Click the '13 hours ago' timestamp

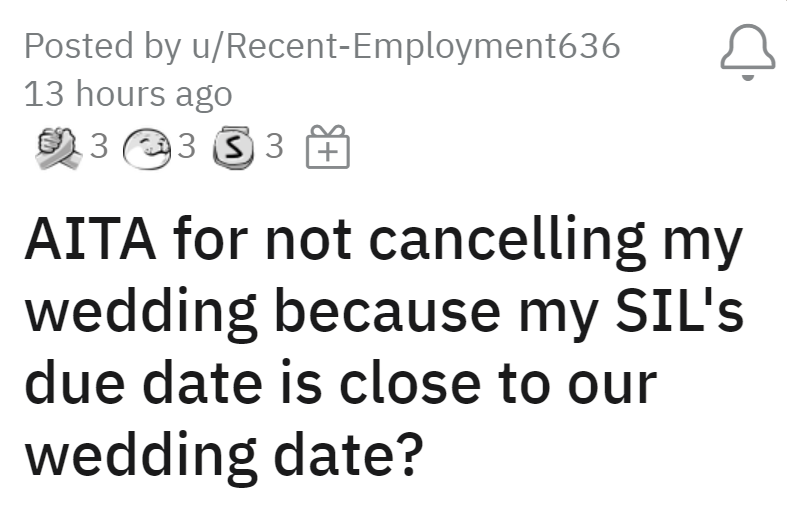pos(127,94)
